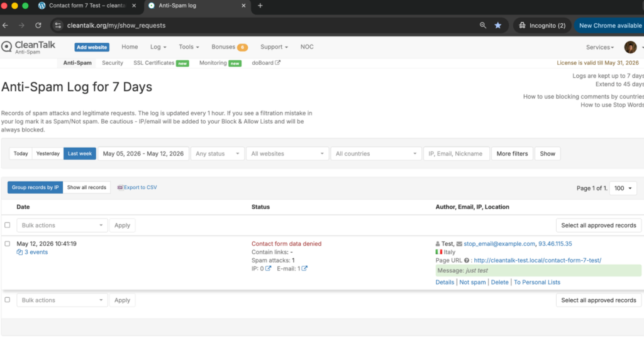
Task: Open the user avatar menu
Action: (630, 47)
